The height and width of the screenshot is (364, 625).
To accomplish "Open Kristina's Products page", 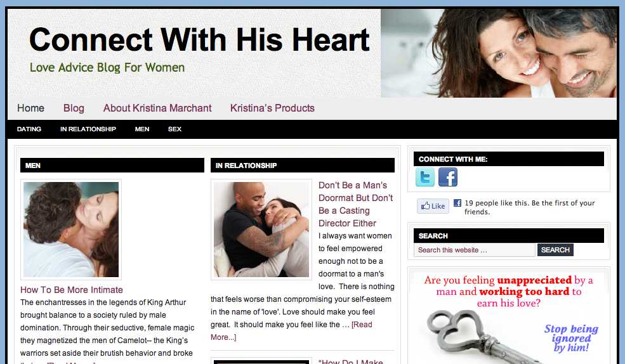I will (272, 108).
